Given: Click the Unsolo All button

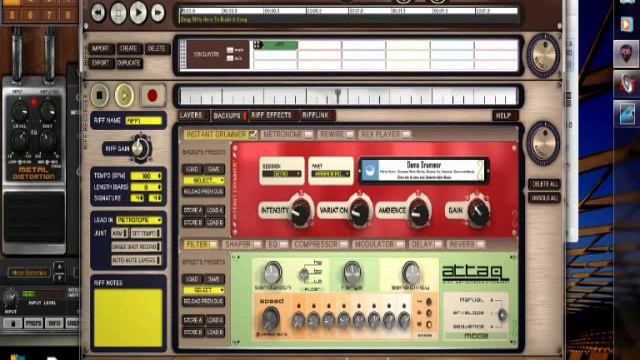Looking at the screenshot, I should point(544,198).
